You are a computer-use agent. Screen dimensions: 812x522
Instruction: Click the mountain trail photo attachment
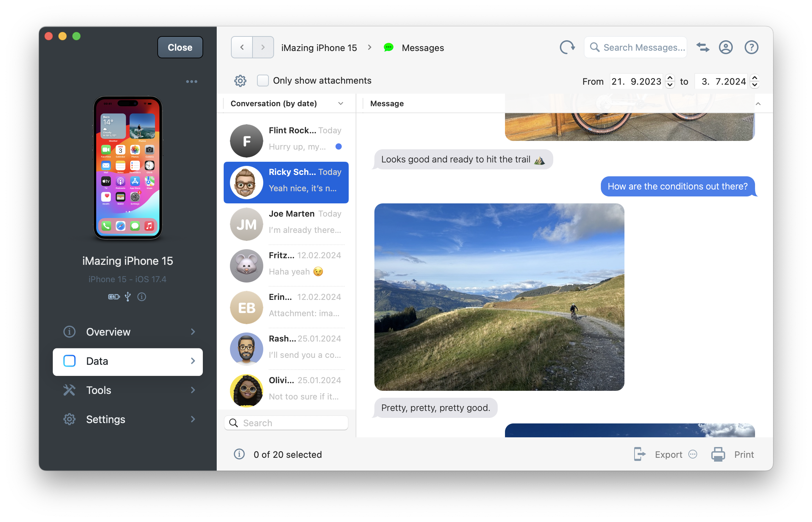pos(499,297)
